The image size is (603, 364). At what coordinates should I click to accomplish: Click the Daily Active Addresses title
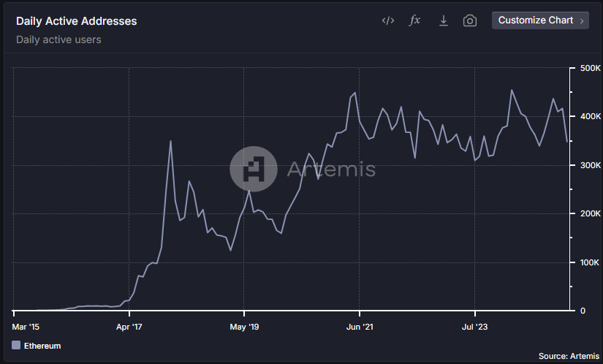coord(76,21)
